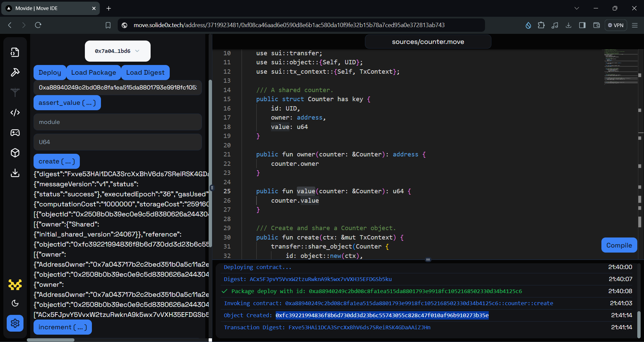Click the yellow Movide logo in the sidebar
Image resolution: width=644 pixels, height=342 pixels.
coord(15,285)
